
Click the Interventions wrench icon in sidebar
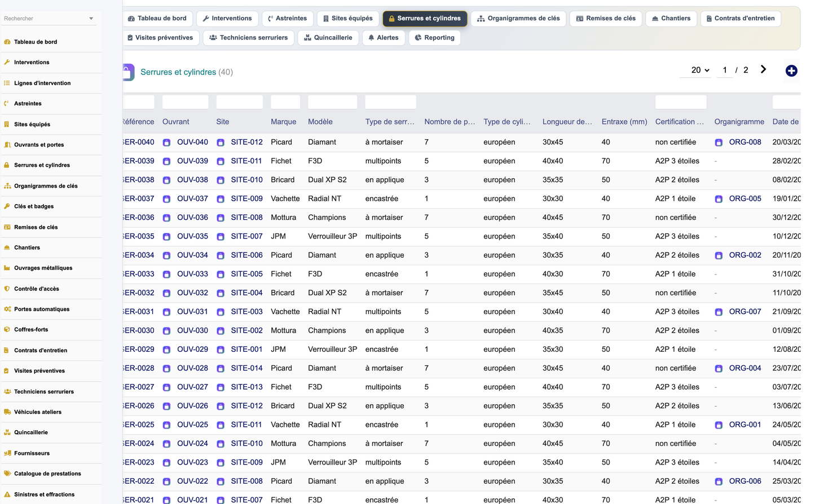coord(7,62)
